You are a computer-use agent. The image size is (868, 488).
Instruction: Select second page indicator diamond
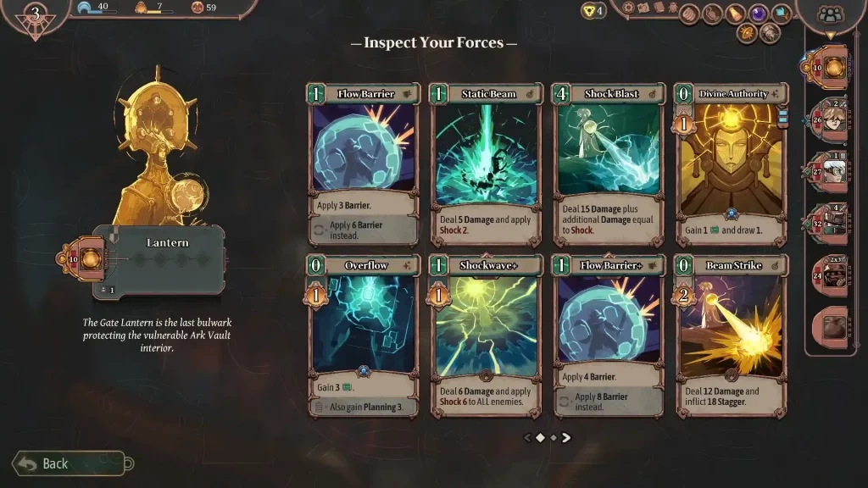click(553, 438)
